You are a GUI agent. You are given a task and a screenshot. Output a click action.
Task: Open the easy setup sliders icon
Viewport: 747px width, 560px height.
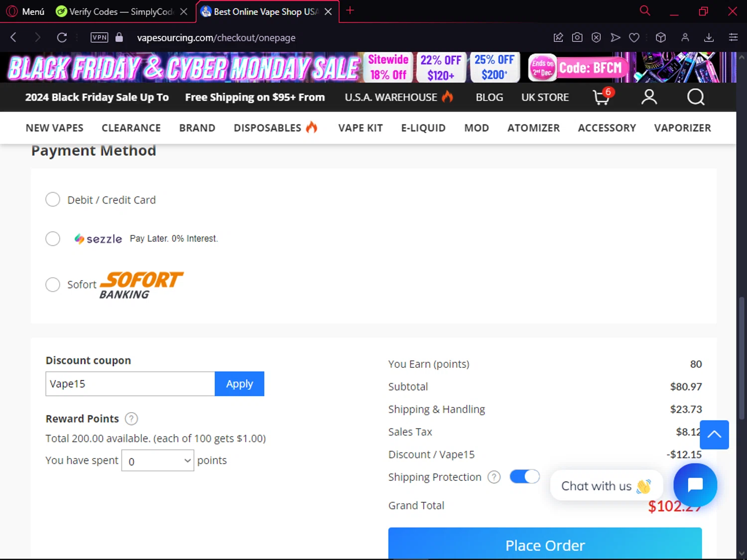point(733,37)
